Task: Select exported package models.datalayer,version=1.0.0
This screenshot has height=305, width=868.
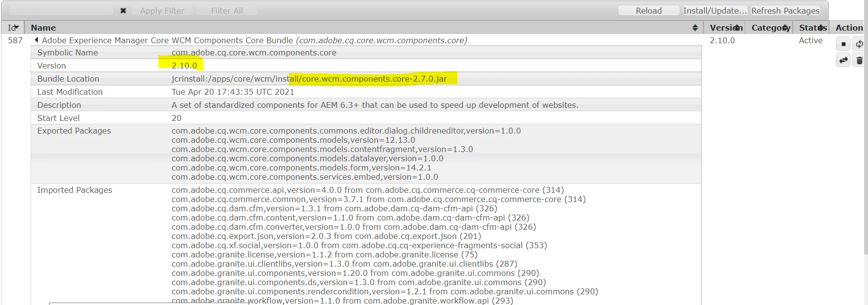Action: pos(307,158)
